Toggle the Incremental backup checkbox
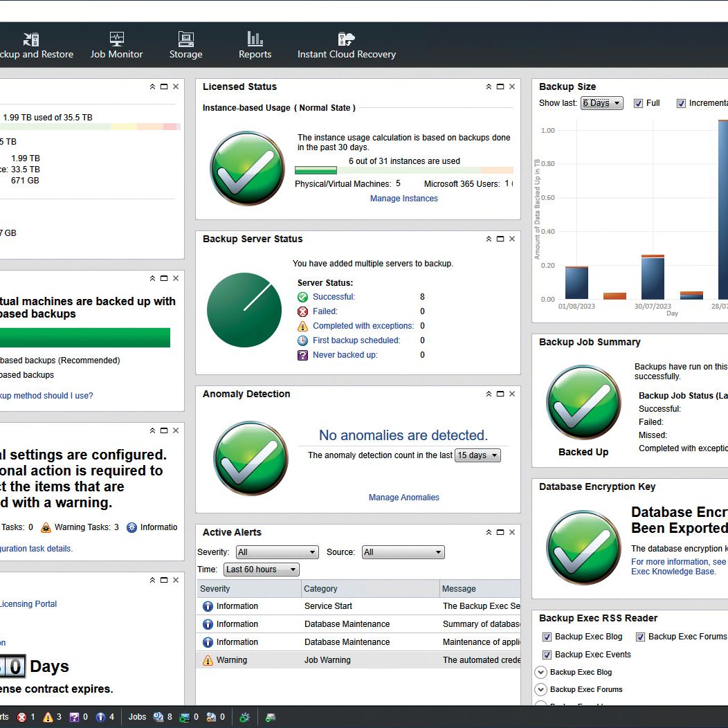 coord(681,104)
